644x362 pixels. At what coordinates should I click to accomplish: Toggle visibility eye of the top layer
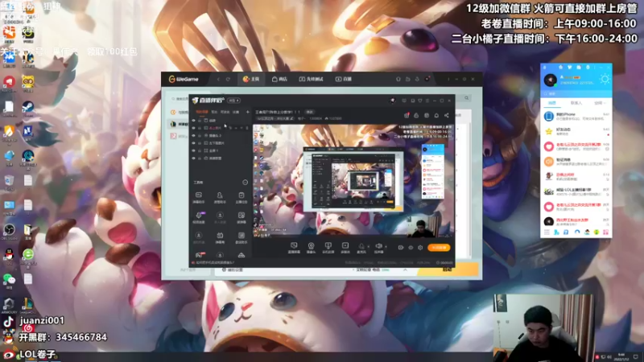click(193, 121)
